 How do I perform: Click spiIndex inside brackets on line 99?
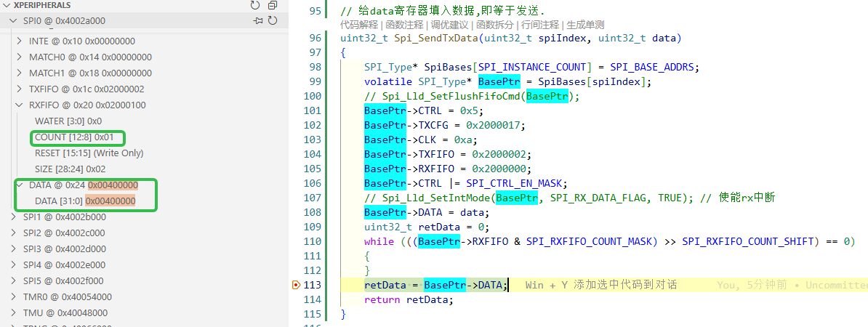[x=616, y=82]
